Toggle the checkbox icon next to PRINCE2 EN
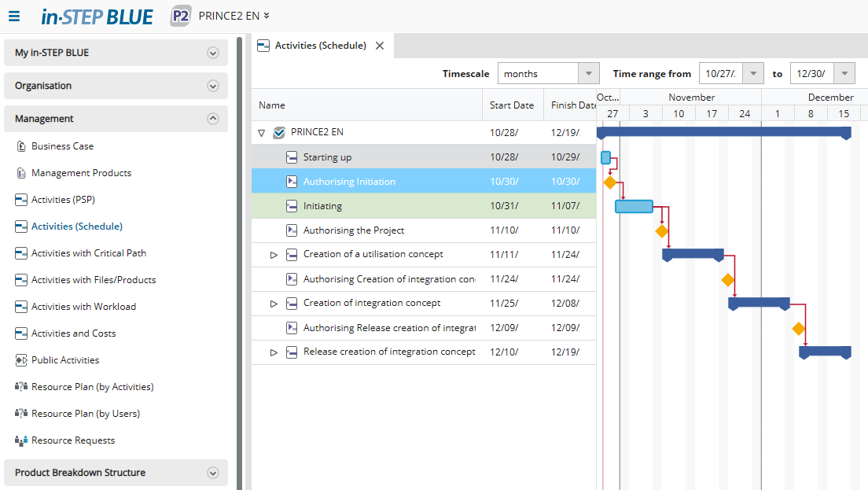Viewport: 868px width, 490px height. tap(279, 133)
